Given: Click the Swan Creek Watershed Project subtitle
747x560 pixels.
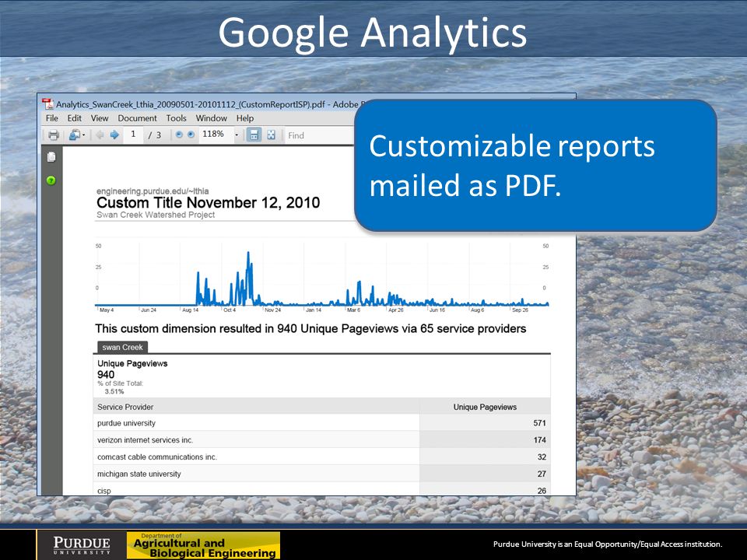Looking at the screenshot, I should pyautogui.click(x=156, y=215).
